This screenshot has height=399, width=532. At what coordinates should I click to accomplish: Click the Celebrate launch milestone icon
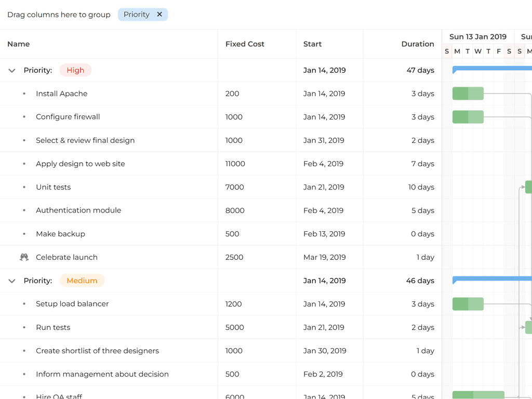click(x=24, y=257)
